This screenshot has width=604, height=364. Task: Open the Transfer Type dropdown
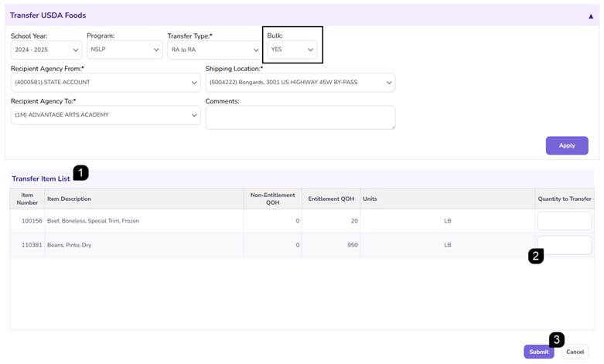click(214, 49)
